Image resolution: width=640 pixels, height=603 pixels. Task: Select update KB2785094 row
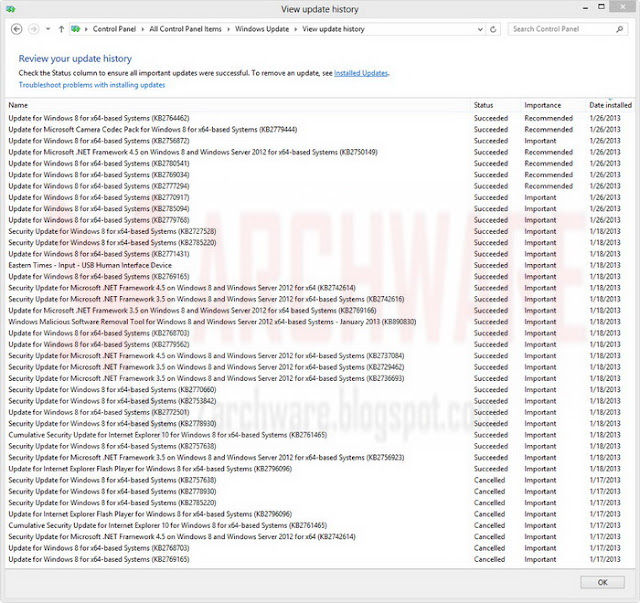[x=320, y=209]
